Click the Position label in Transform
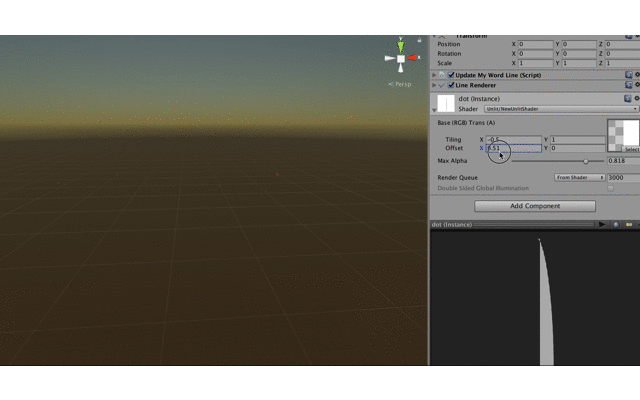Viewport: 640px width, 400px height. pos(449,44)
